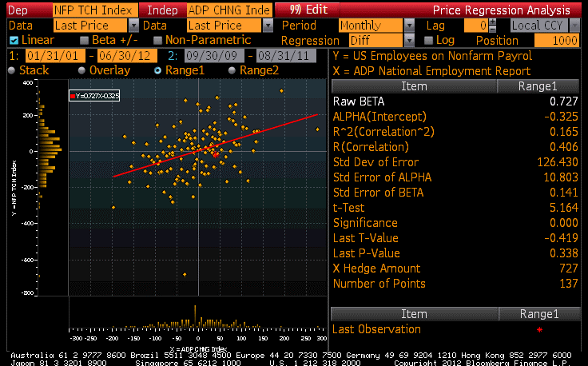Click the Price Regression Analysis title
The width and height of the screenshot is (588, 366).
(502, 10)
